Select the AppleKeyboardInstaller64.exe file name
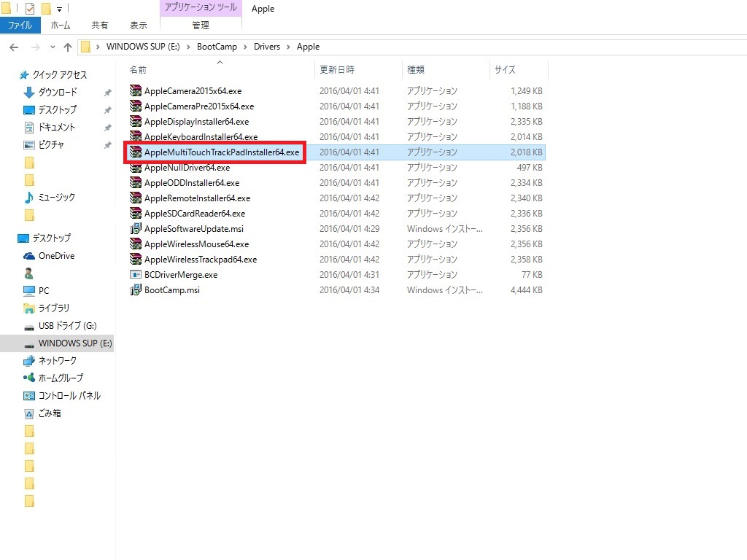Screen dimensions: 747x560 click(x=201, y=137)
